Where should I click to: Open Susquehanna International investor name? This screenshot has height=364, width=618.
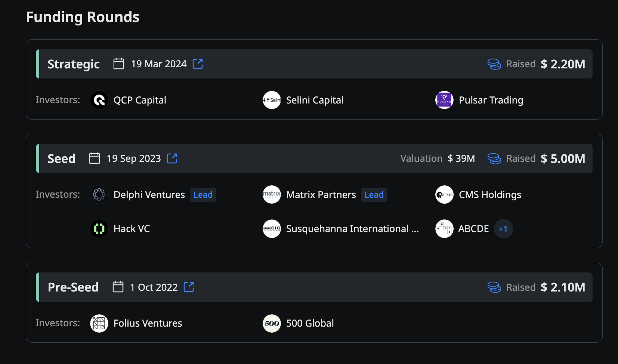pos(352,229)
